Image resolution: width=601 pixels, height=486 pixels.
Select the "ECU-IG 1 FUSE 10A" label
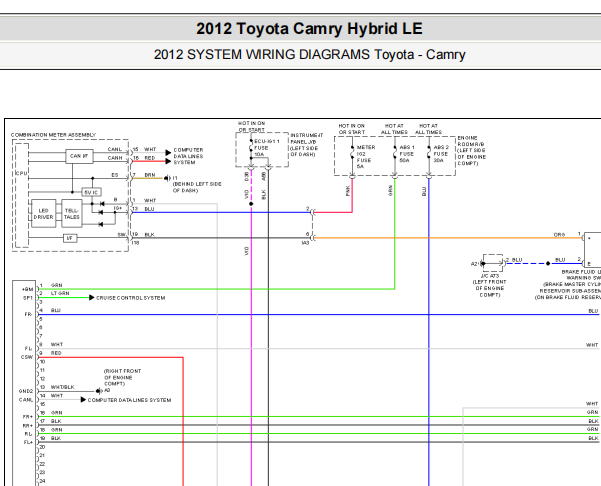tap(266, 148)
